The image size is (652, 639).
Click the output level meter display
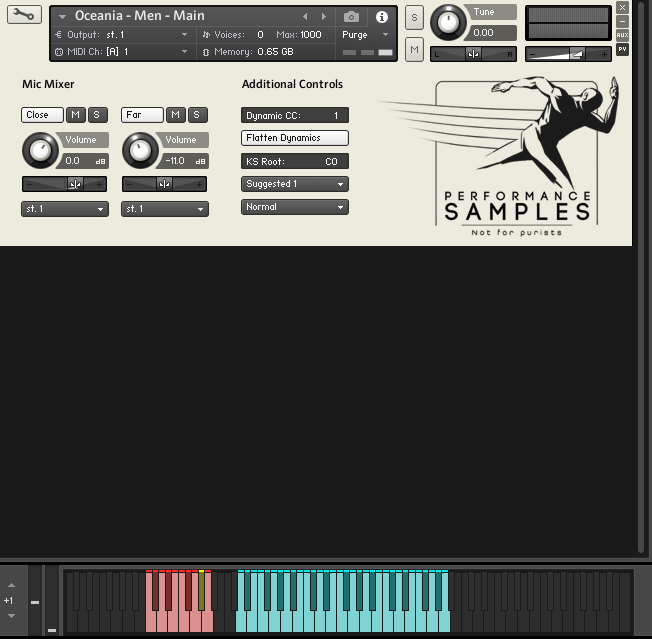point(568,23)
